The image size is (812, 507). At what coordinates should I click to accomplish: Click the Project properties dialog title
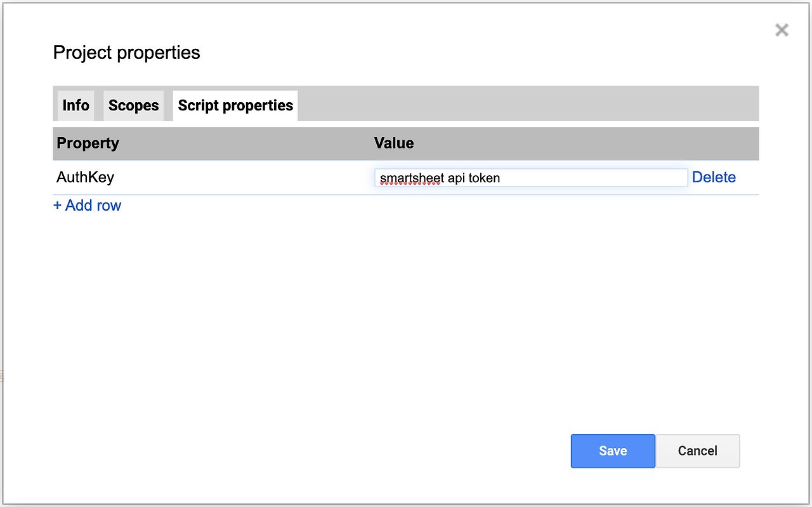tap(126, 53)
